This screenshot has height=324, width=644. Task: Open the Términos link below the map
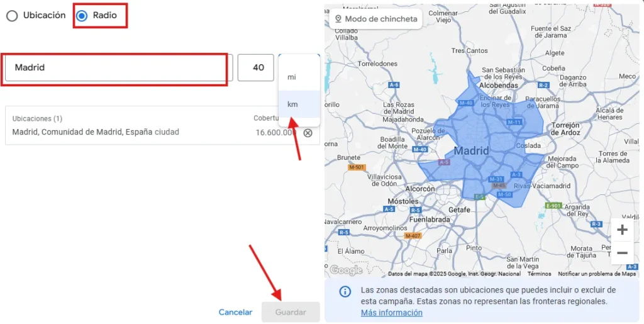pos(539,274)
